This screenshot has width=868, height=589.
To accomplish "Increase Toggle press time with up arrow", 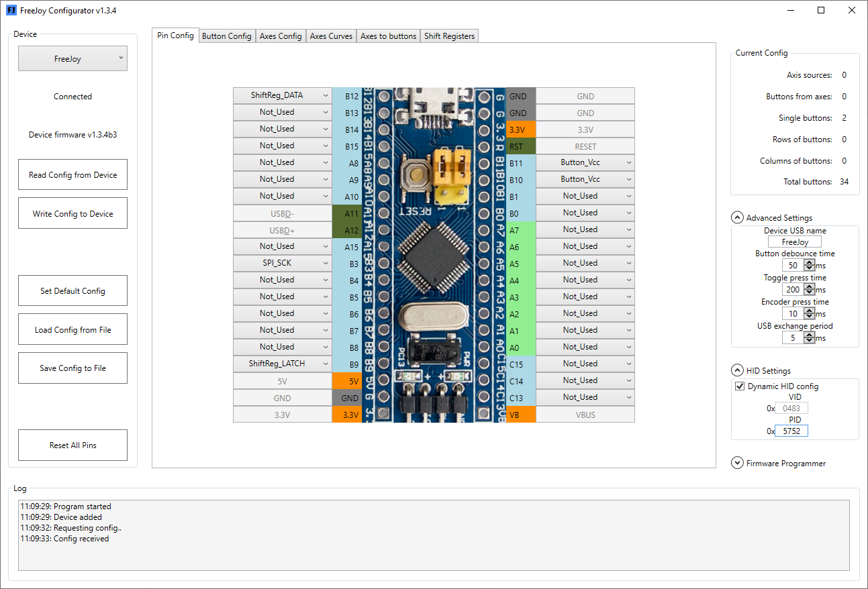I will [x=810, y=286].
